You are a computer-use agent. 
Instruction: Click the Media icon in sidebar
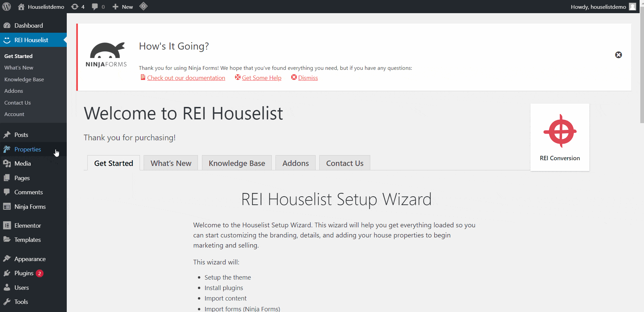click(x=7, y=164)
